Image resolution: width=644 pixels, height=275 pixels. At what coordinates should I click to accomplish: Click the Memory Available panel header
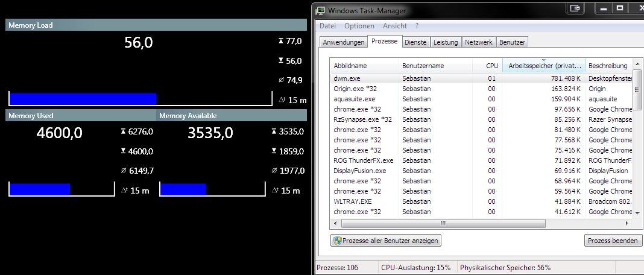(x=232, y=116)
